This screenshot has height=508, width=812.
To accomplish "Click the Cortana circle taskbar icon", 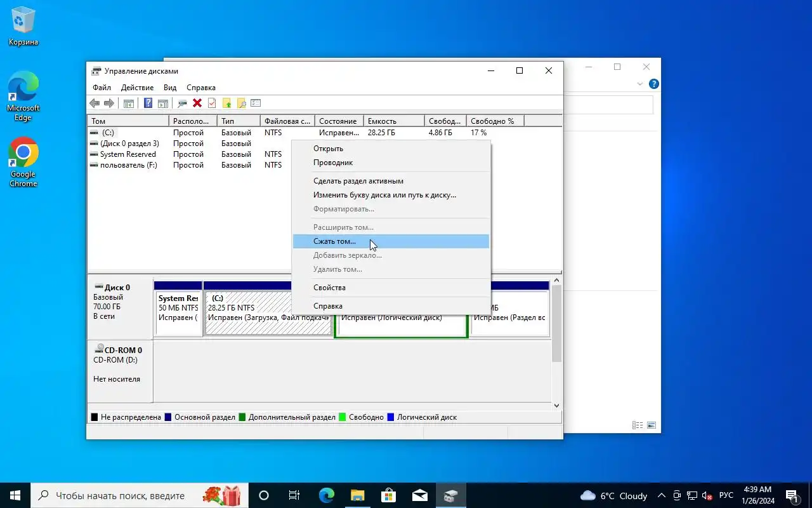I will 264,495.
